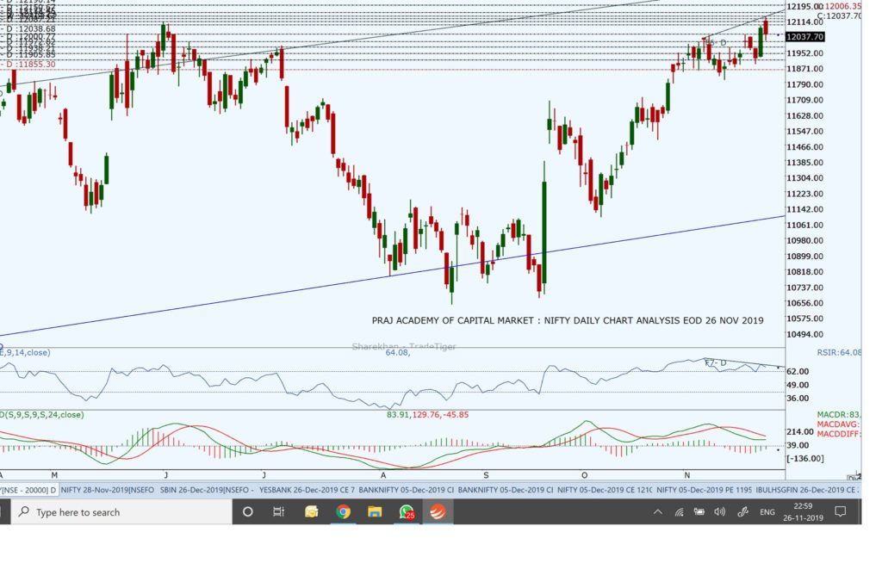The image size is (882, 588).
Task: Open the SBIN 26-Dec-2019 NSEFO tab
Action: 207,490
